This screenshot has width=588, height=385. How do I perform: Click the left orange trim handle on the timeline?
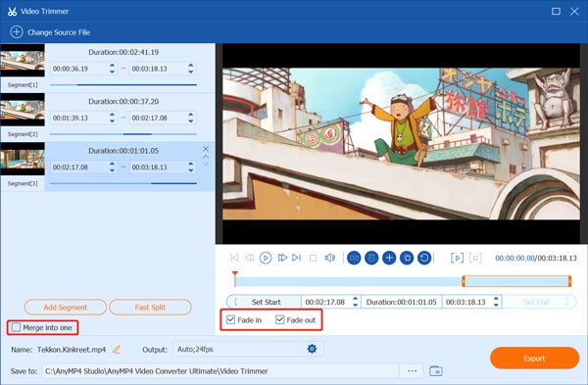click(x=464, y=281)
